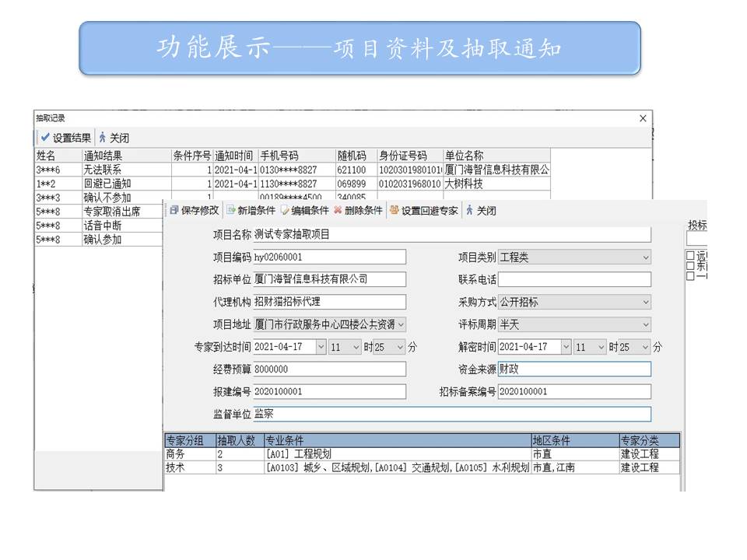Click the 市直,江南 region cell
Viewport: 747px width, 560px height.
576,467
